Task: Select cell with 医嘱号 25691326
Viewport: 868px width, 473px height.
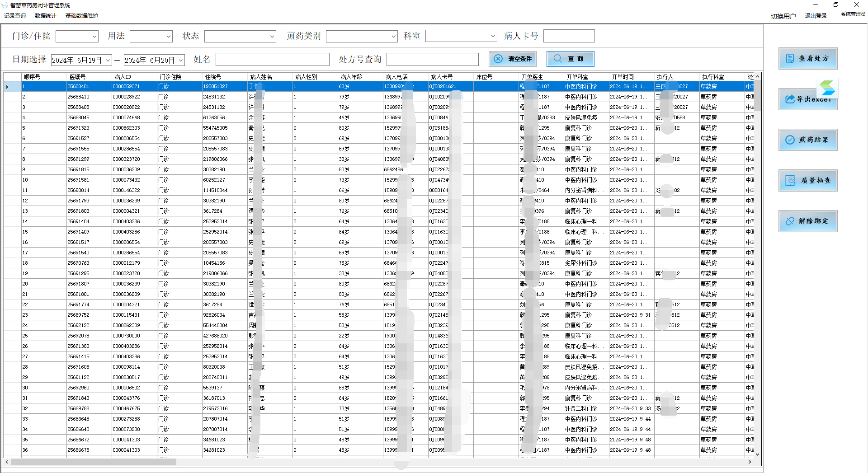Action: pos(89,128)
